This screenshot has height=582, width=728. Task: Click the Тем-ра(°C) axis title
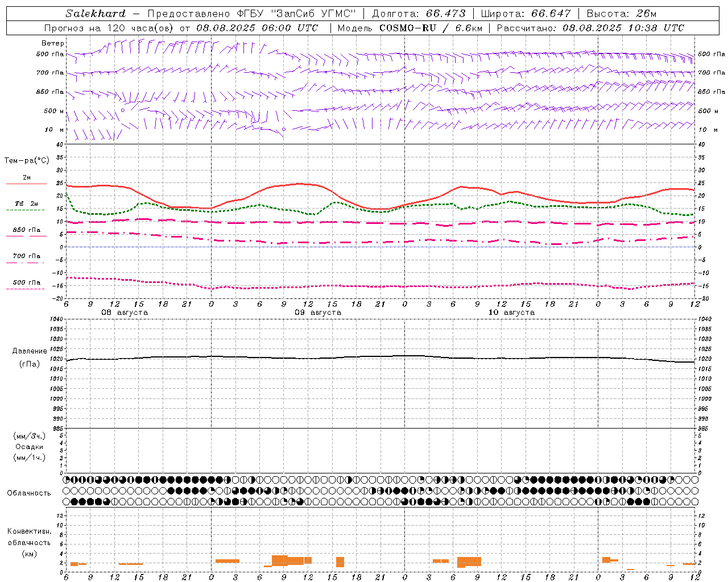tap(27, 161)
